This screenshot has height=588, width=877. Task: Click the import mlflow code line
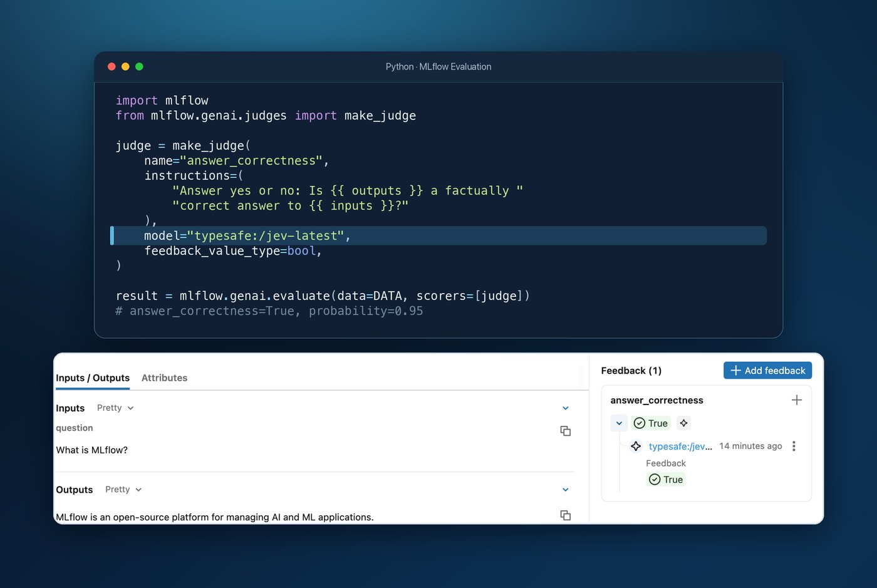pyautogui.click(x=162, y=100)
